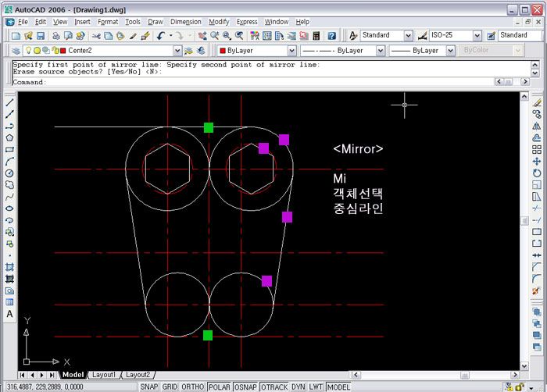
Task: Open the status bar tray menu arrow
Action: (531, 387)
